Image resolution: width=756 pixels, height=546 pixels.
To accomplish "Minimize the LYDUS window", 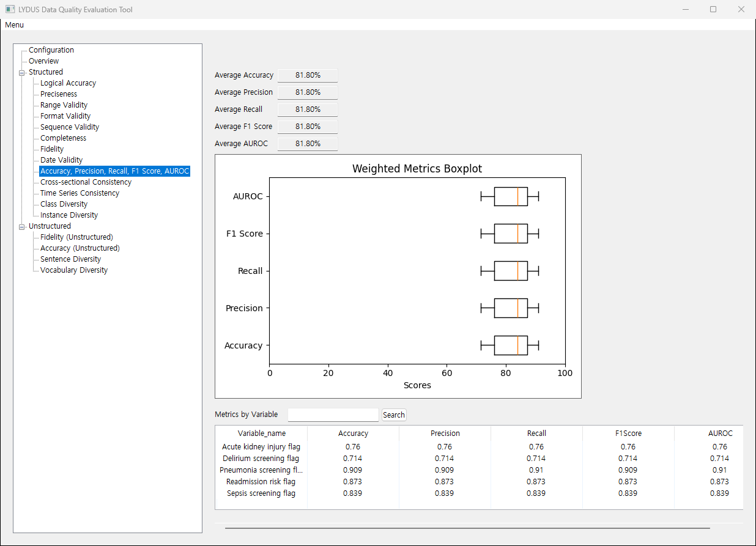I will (685, 9).
